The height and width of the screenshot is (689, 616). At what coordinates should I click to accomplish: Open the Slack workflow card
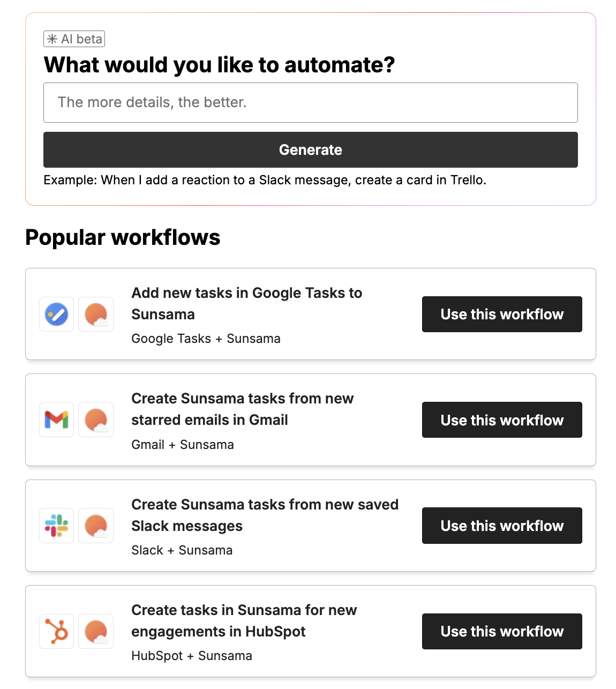[x=265, y=515]
